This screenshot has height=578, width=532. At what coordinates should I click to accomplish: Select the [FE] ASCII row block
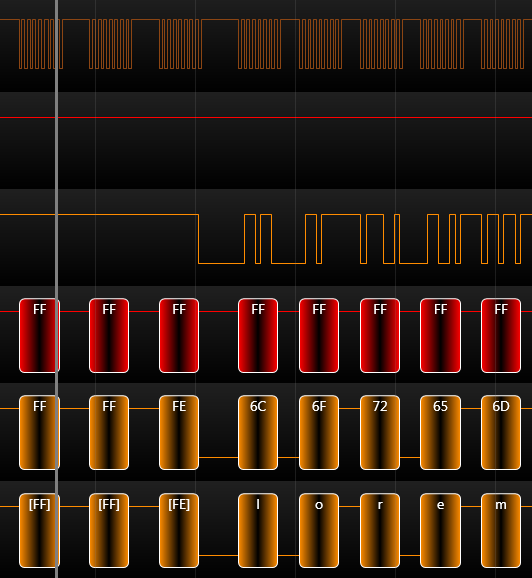pos(179,530)
